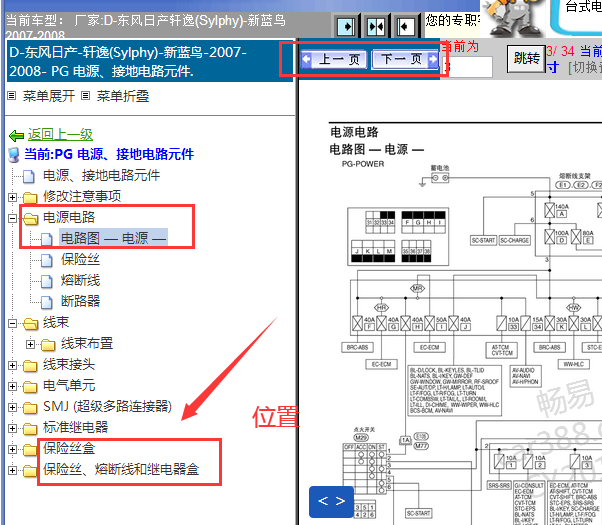The image size is (602, 525).
Task: Open the 熔断线 document
Action: (80, 280)
